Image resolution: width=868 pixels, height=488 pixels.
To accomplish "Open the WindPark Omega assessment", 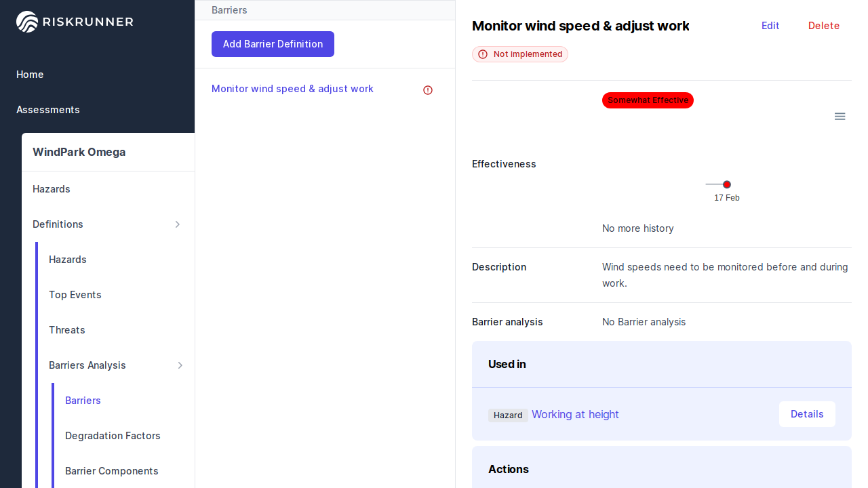I will pyautogui.click(x=79, y=152).
